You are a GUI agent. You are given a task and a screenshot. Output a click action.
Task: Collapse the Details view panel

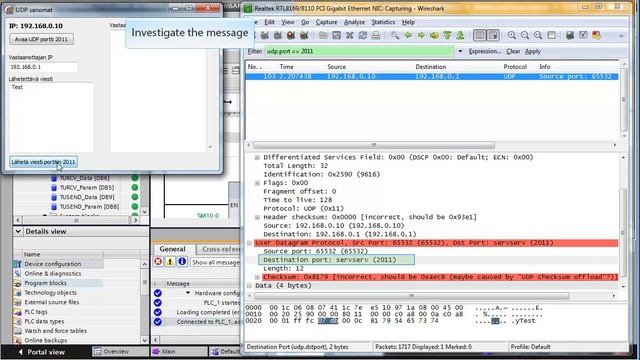click(18, 231)
